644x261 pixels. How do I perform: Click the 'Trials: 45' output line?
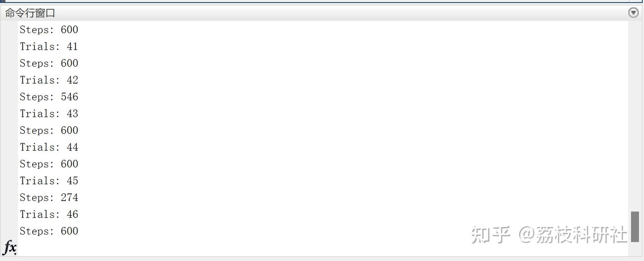[x=49, y=181]
